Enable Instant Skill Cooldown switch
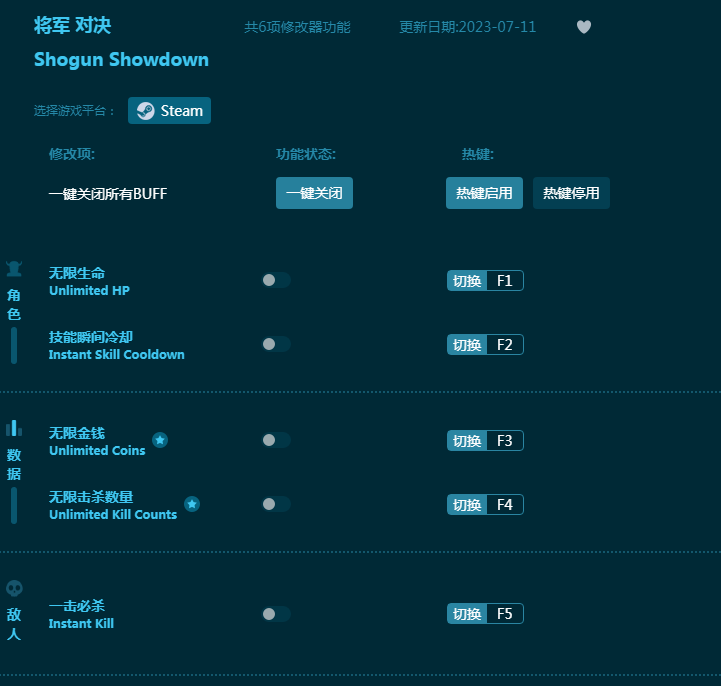The height and width of the screenshot is (686, 721). (x=276, y=344)
